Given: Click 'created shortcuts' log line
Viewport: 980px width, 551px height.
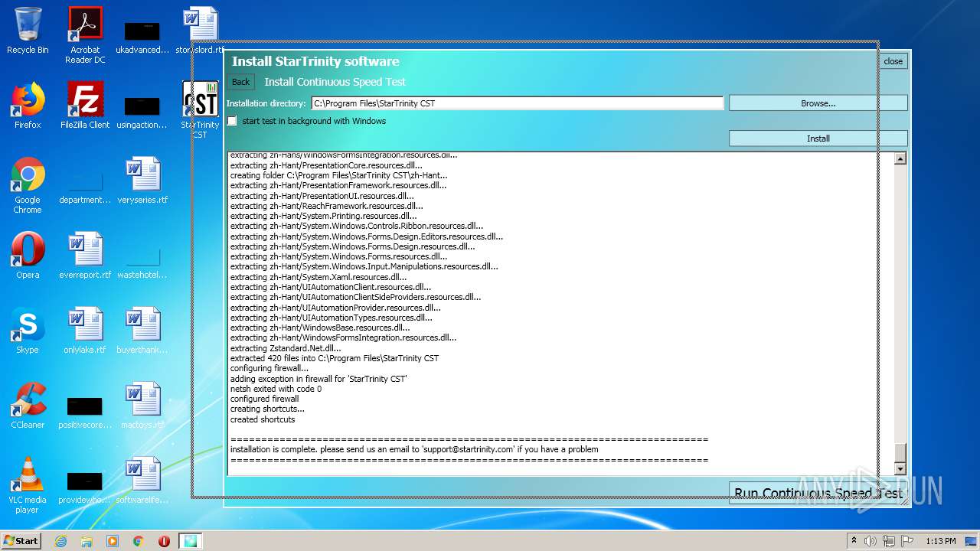Looking at the screenshot, I should (263, 419).
